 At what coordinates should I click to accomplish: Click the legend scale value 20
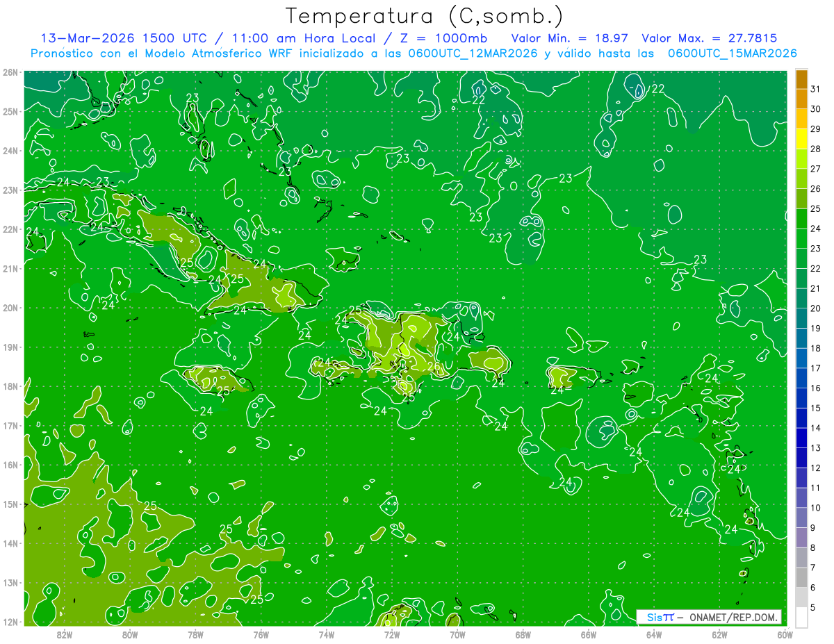click(x=815, y=308)
